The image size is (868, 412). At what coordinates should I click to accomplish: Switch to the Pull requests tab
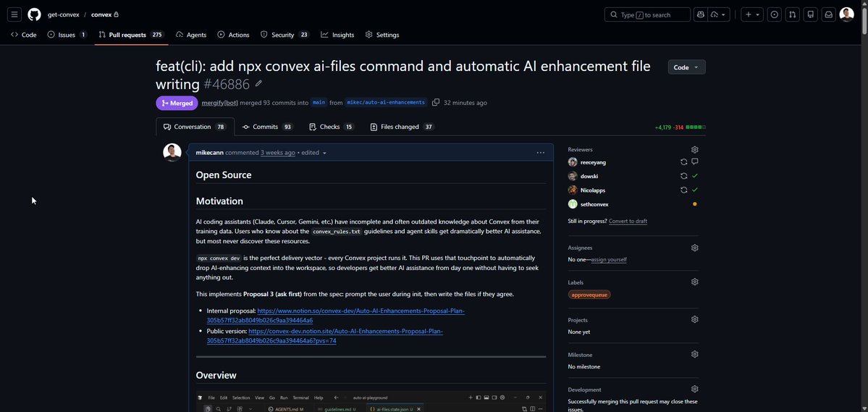[131, 34]
